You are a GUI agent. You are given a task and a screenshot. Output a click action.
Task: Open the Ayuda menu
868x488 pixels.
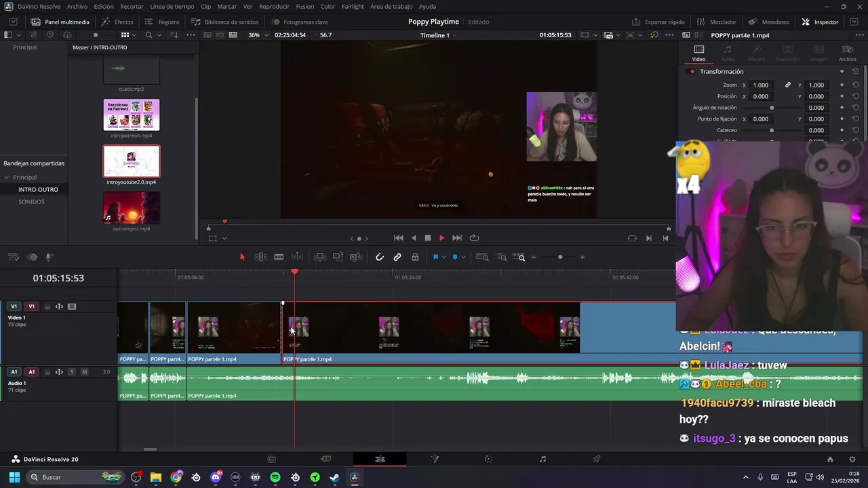coord(427,6)
